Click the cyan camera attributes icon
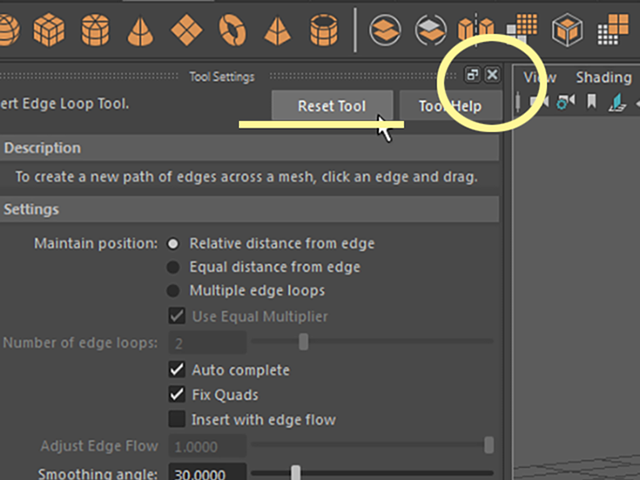640x480 pixels. 566,102
